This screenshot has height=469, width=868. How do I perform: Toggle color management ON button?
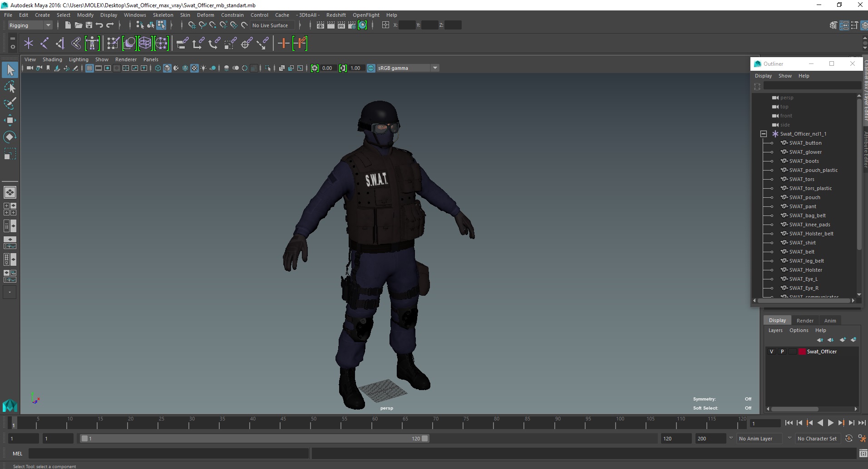[371, 68]
